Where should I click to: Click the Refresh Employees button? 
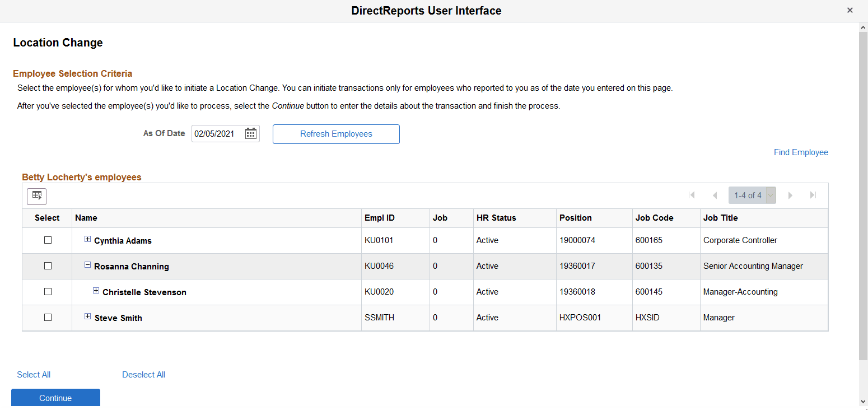point(335,134)
